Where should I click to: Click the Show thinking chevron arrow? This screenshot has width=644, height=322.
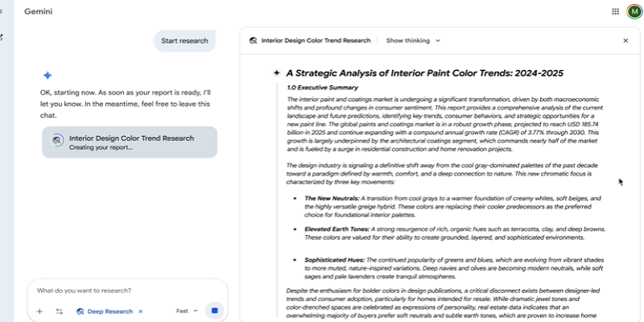pos(437,40)
